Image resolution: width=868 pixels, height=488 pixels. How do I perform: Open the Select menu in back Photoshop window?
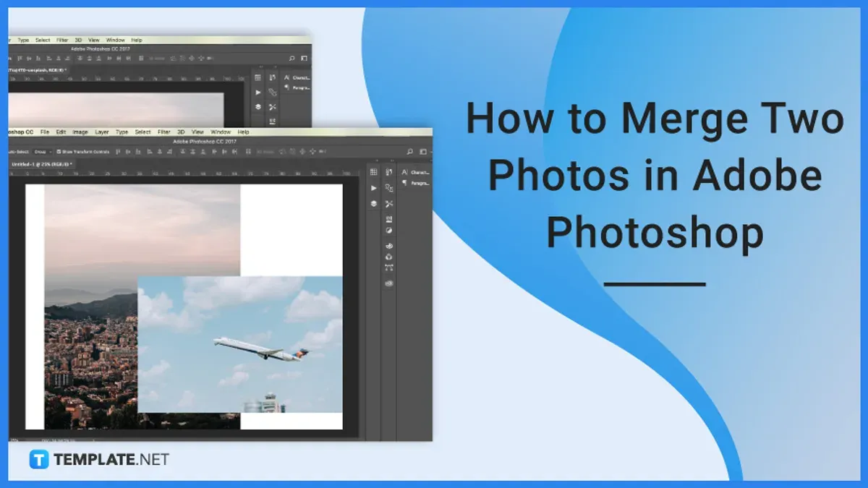click(43, 40)
